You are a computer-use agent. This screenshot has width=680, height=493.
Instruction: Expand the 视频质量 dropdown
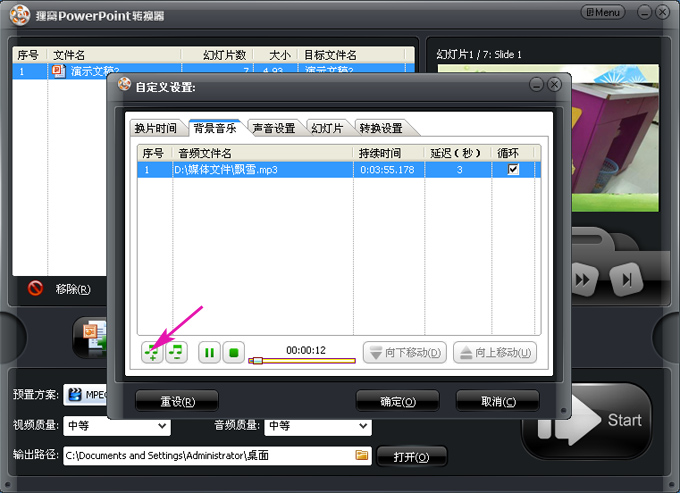pyautogui.click(x=162, y=426)
